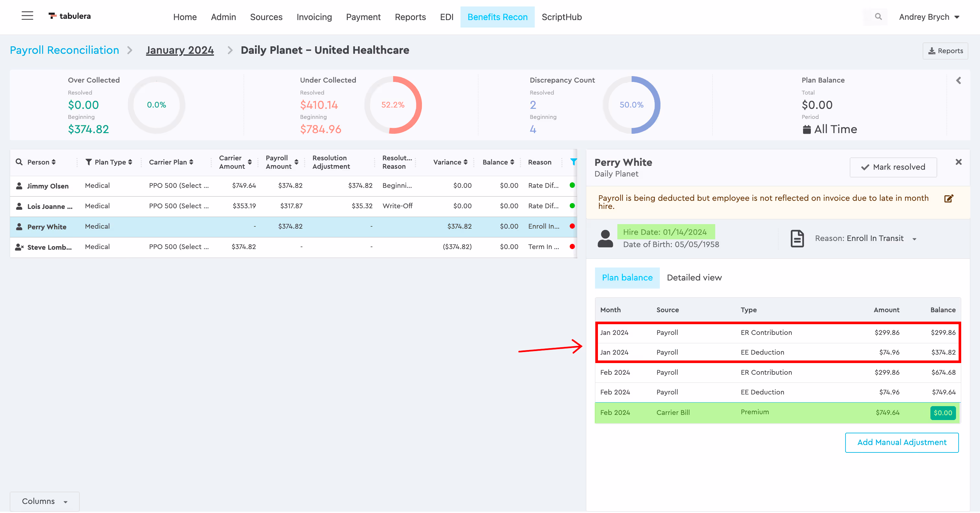980x513 pixels.
Task: Click the Reason document icon
Action: [x=797, y=239]
